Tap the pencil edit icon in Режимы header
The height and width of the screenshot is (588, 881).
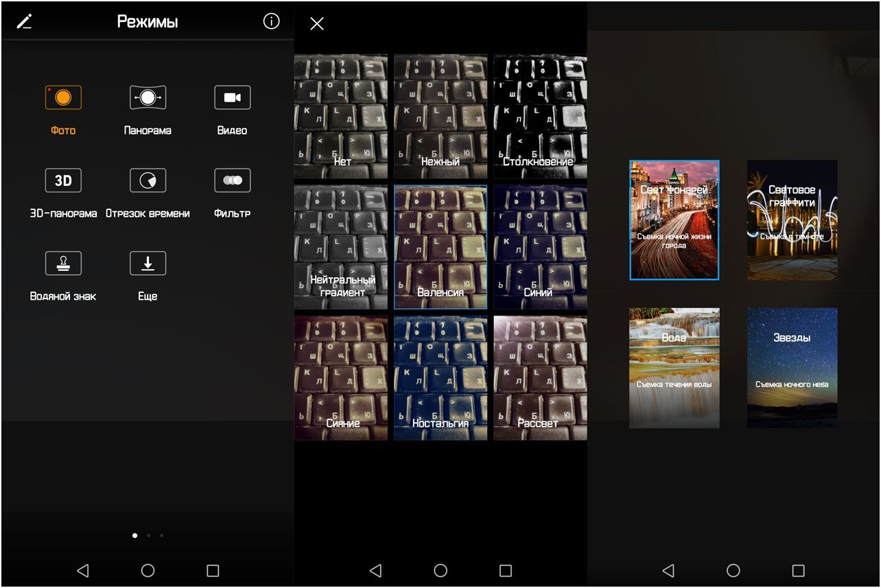tap(24, 22)
